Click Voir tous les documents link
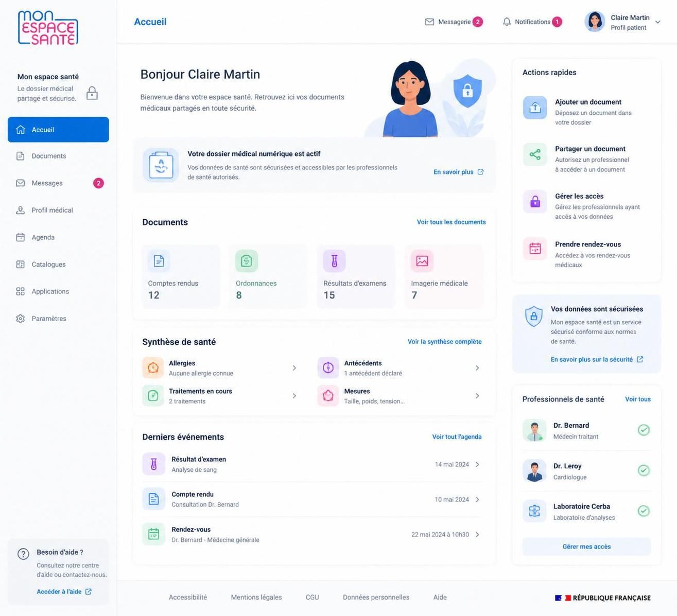 pyautogui.click(x=451, y=222)
